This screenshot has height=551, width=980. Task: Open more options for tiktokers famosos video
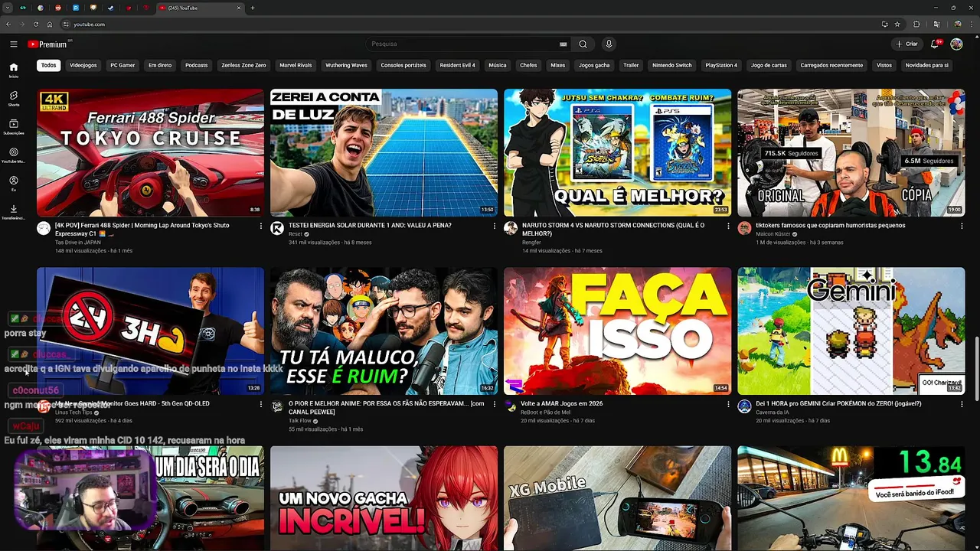[x=962, y=227]
